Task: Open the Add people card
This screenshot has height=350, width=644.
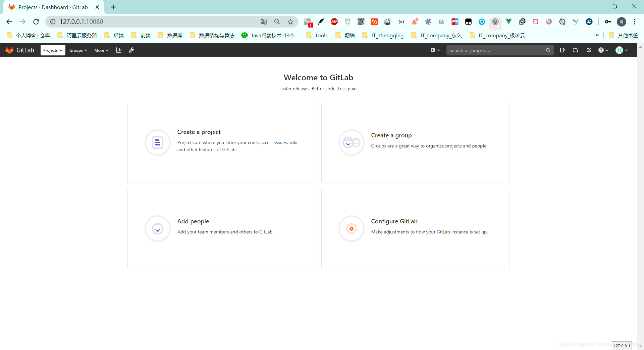Action: (222, 229)
